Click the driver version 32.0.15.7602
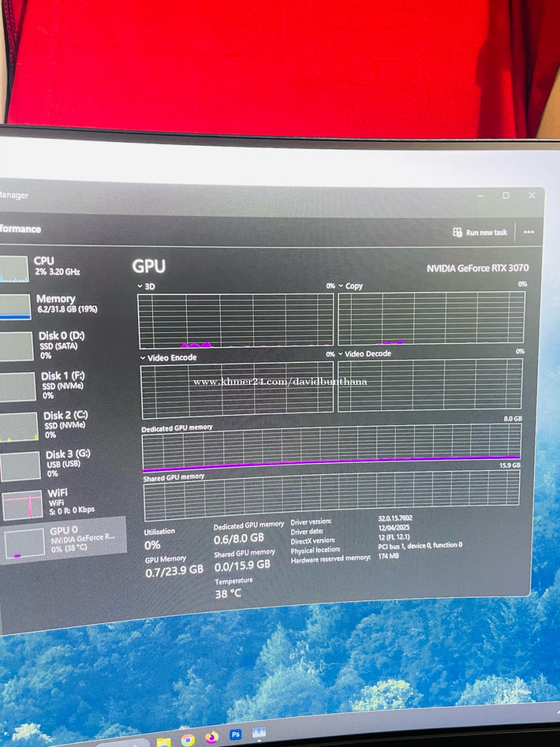This screenshot has width=560, height=747. (x=395, y=518)
